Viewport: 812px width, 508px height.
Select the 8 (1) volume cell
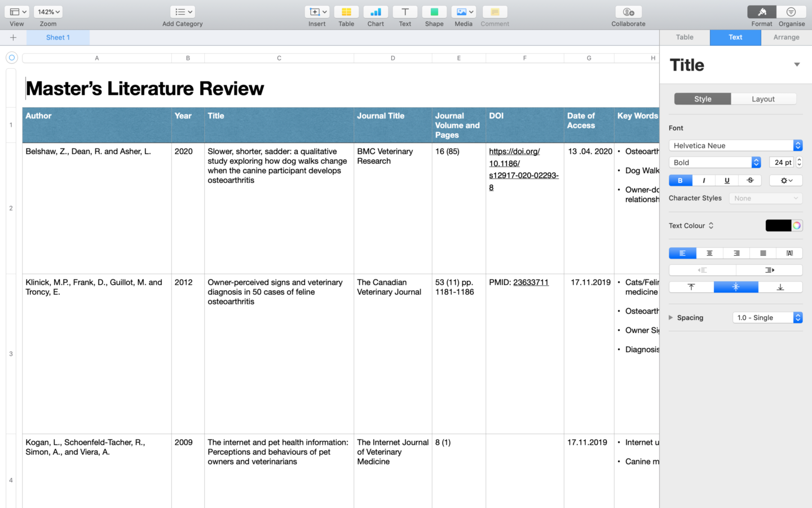pyautogui.click(x=459, y=471)
